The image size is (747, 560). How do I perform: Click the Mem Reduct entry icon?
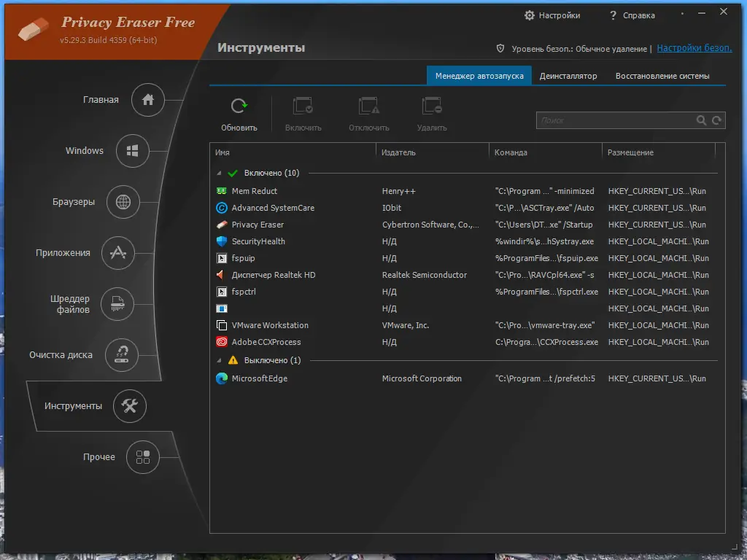click(222, 191)
